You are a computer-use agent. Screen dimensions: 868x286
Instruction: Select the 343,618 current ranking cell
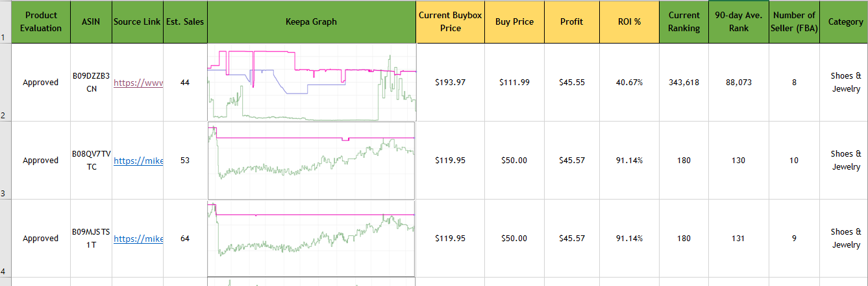coord(684,83)
